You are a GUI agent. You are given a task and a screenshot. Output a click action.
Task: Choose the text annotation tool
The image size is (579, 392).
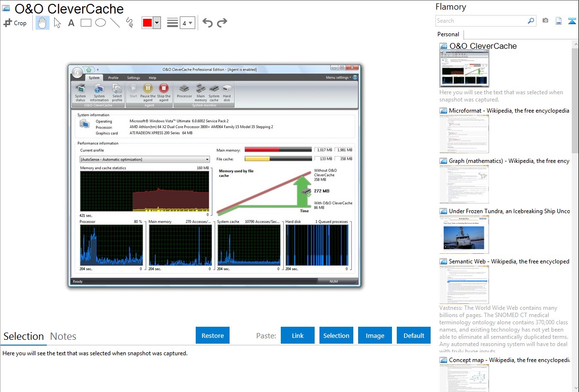[71, 23]
